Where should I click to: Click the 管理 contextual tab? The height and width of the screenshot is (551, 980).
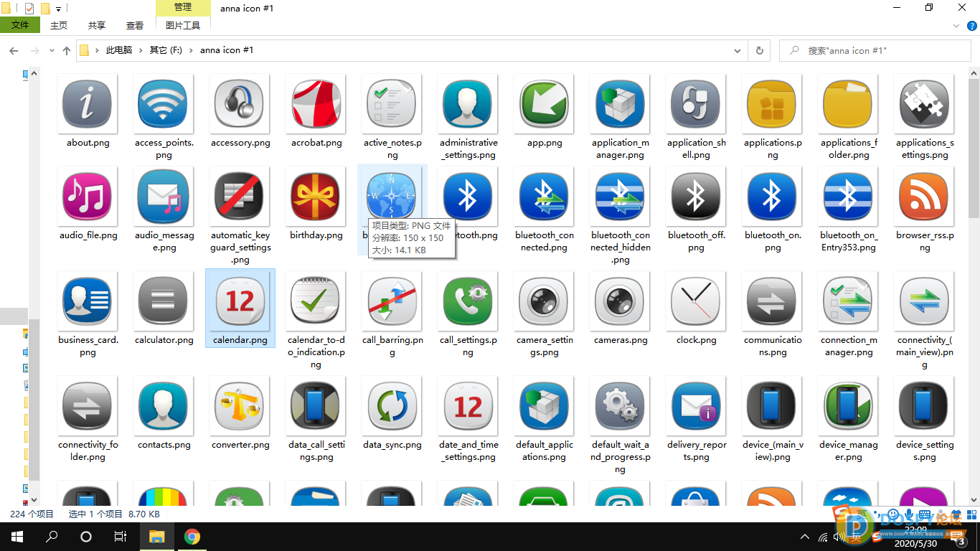coord(183,7)
